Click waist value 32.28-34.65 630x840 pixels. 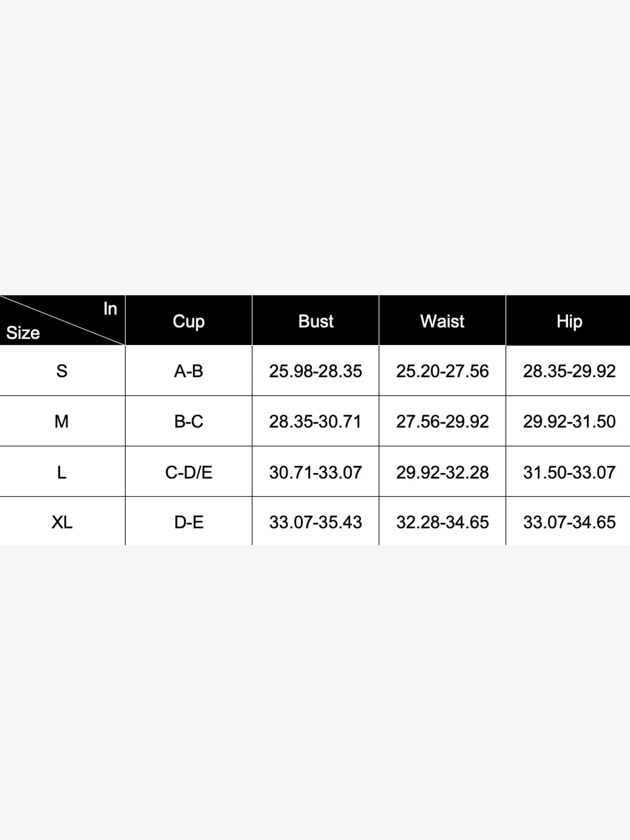click(x=442, y=522)
